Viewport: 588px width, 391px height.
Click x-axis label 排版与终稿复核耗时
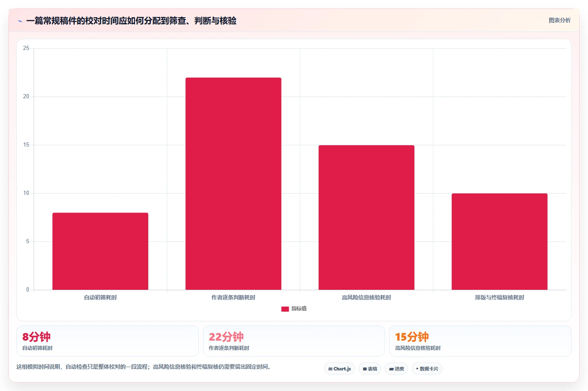coord(499,297)
